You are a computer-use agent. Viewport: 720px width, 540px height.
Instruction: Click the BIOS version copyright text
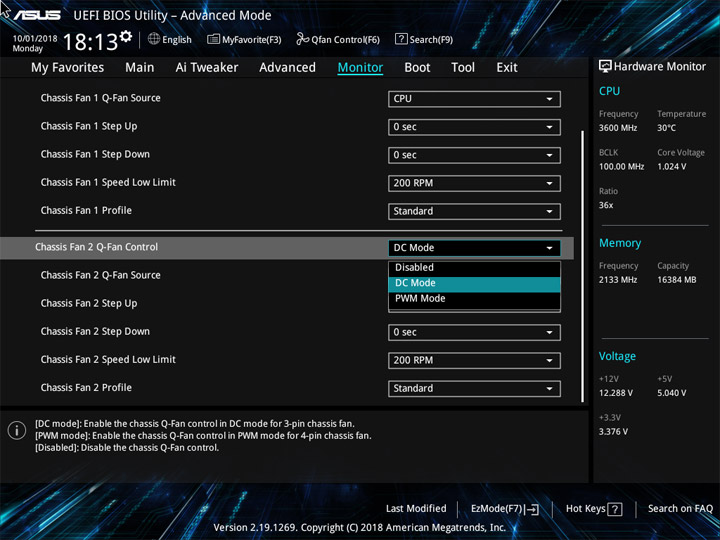pyautogui.click(x=360, y=527)
